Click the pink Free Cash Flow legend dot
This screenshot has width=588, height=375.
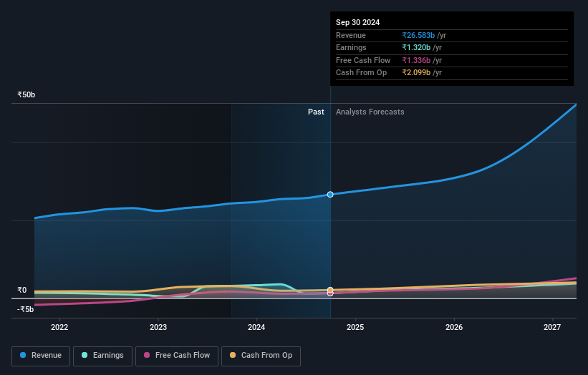pyautogui.click(x=147, y=355)
